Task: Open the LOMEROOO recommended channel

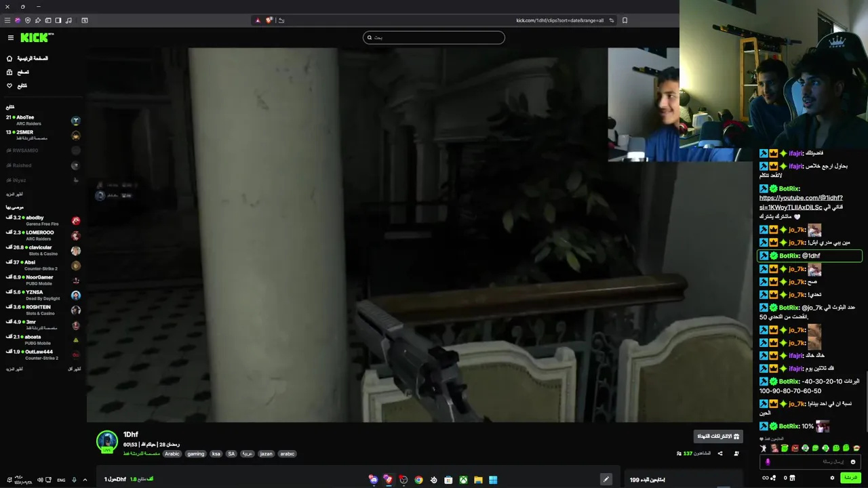Action: pos(42,236)
